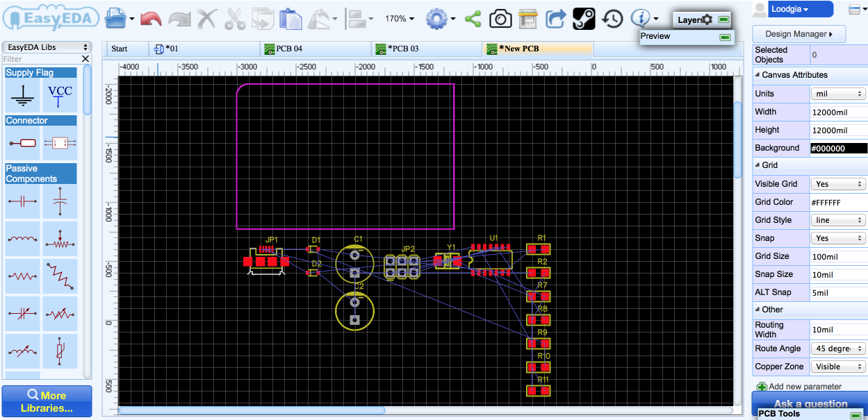Click the canvas vertical scrollbar
The height and width of the screenshot is (420, 868).
point(738,141)
